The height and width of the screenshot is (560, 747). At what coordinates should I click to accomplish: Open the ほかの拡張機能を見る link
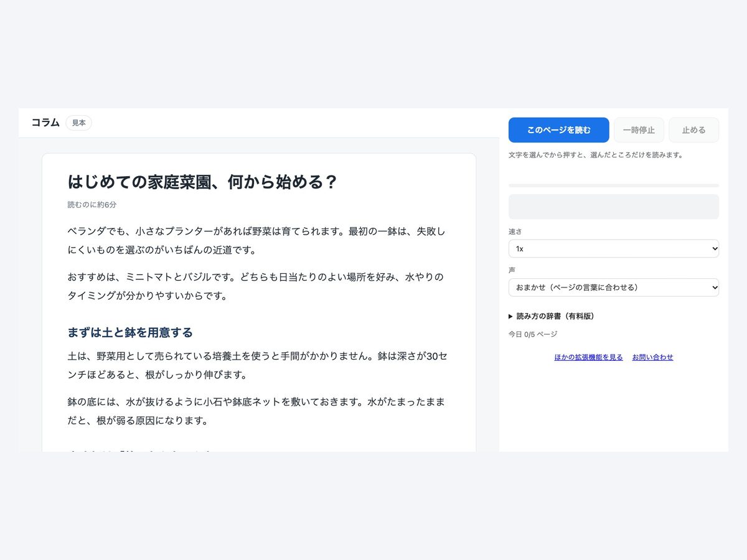coord(588,357)
